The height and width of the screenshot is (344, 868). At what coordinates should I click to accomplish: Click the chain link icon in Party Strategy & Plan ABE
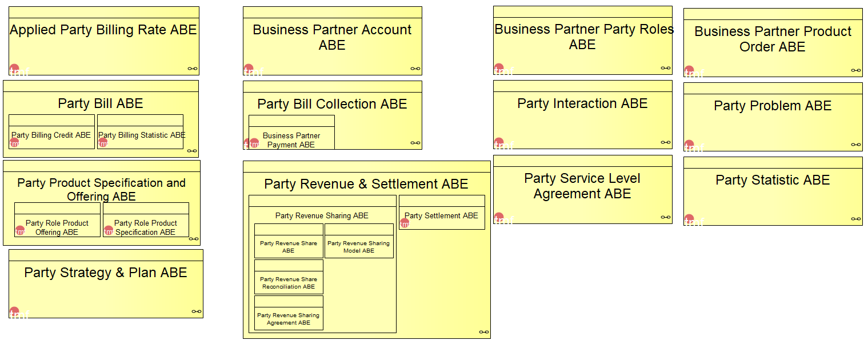197,311
